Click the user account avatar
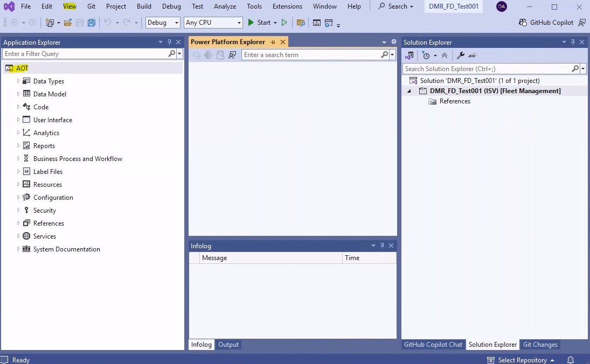This screenshot has width=590, height=364. point(502,6)
